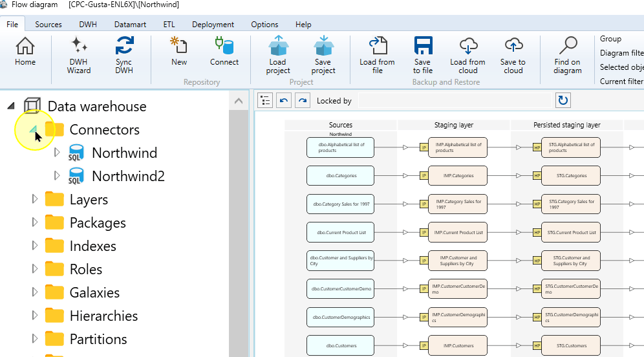Open the File tab
This screenshot has width=644, height=357.
pyautogui.click(x=12, y=24)
